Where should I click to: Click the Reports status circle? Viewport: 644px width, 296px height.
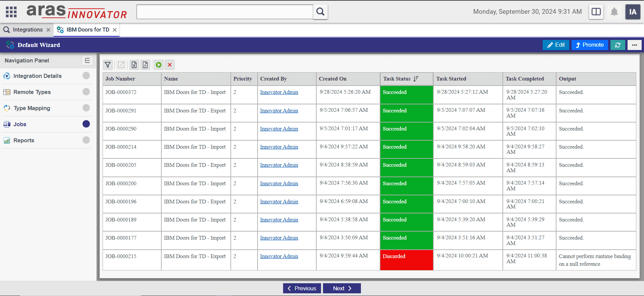pos(86,140)
